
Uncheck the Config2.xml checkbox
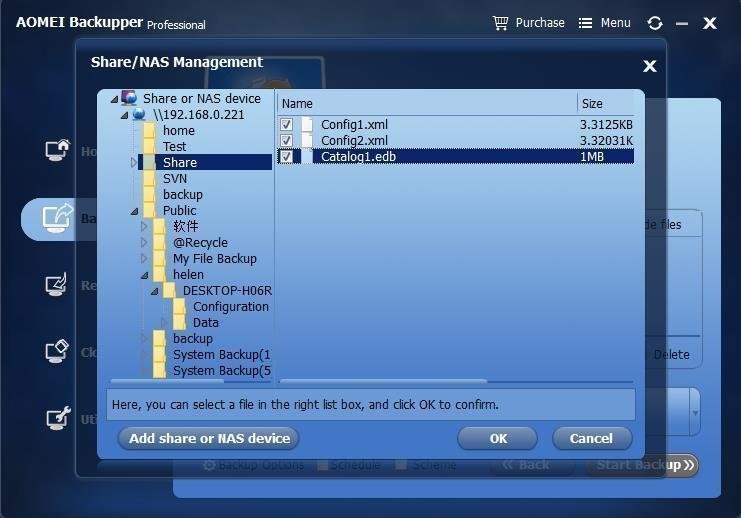click(286, 140)
